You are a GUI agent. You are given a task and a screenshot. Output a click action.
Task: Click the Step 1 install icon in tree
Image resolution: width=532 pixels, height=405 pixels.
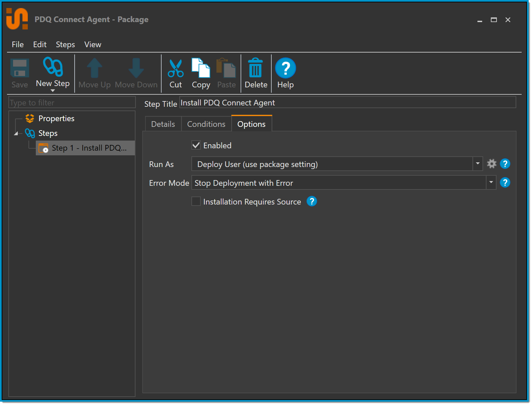pyautogui.click(x=43, y=148)
